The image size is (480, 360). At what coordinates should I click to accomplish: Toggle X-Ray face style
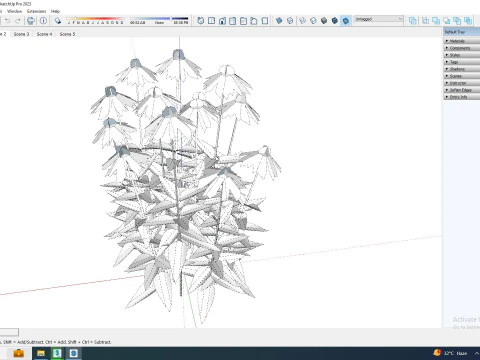279,21
